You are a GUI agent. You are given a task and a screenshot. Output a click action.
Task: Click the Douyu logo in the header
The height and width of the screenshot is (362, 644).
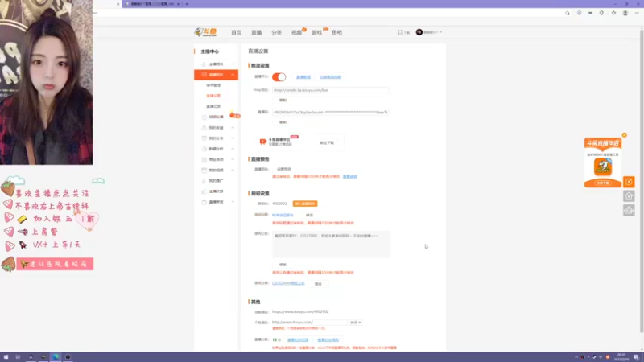point(206,32)
